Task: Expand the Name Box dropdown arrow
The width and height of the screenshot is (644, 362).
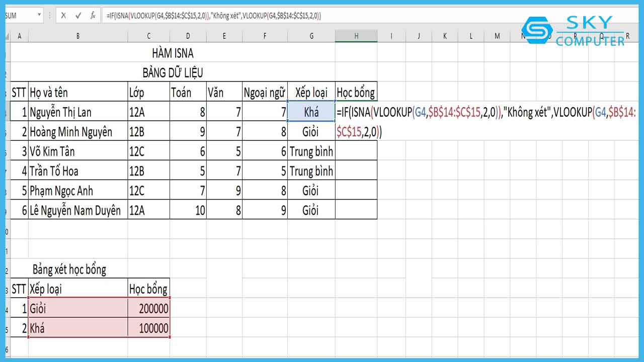Action: (x=39, y=16)
